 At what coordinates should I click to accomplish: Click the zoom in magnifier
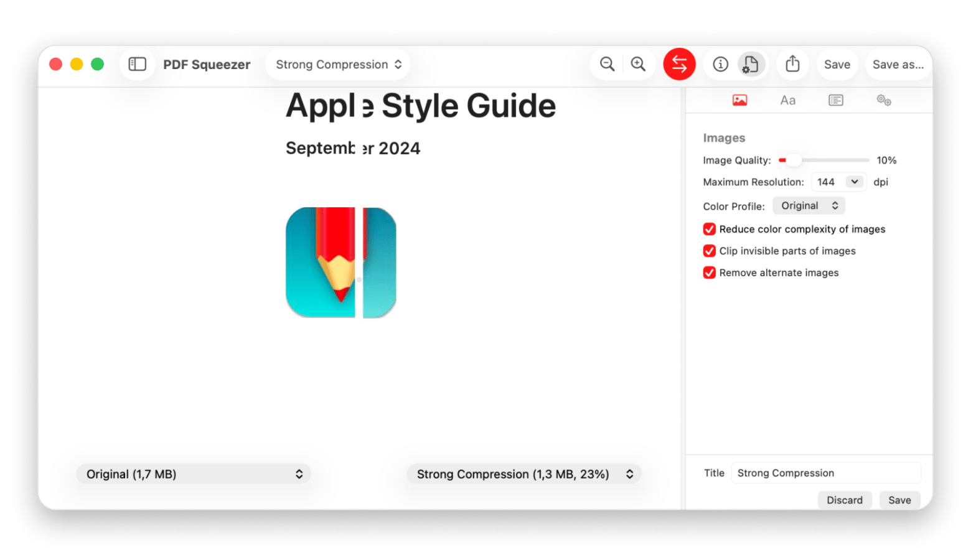pyautogui.click(x=638, y=64)
